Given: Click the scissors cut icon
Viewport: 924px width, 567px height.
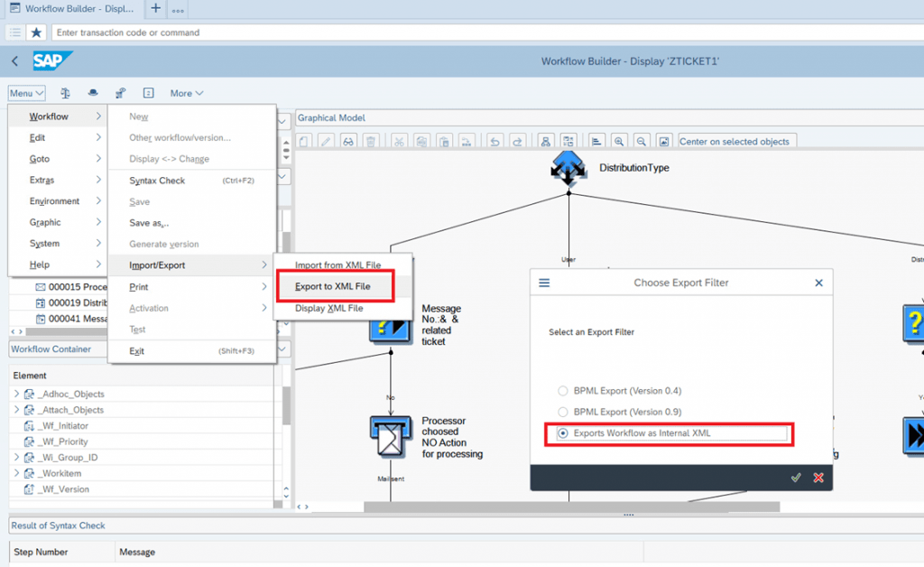Looking at the screenshot, I should point(399,142).
